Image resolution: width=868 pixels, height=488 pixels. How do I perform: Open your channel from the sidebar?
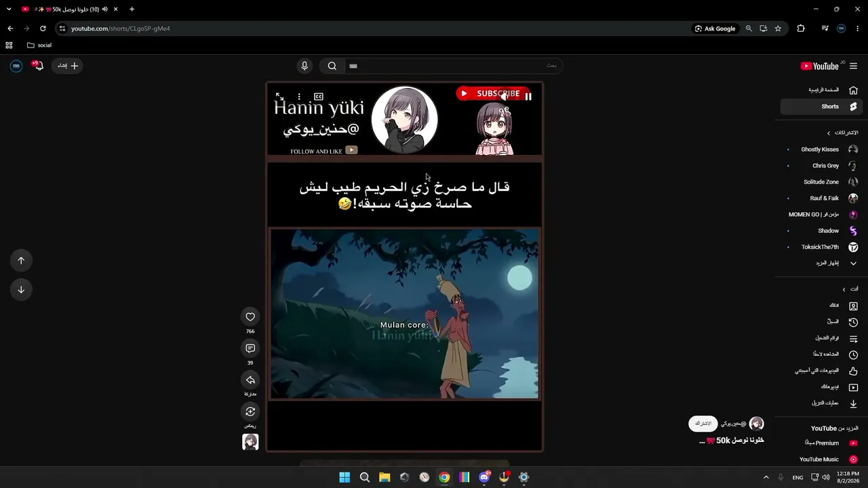point(820,306)
